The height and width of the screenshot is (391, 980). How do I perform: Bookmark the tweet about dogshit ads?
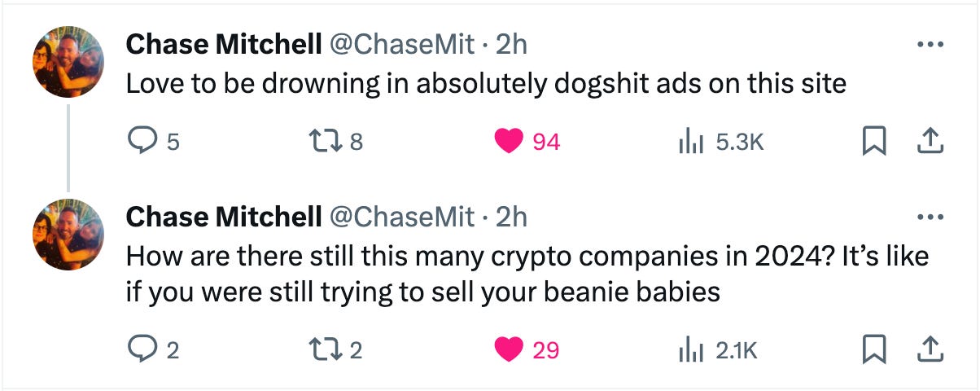click(873, 143)
